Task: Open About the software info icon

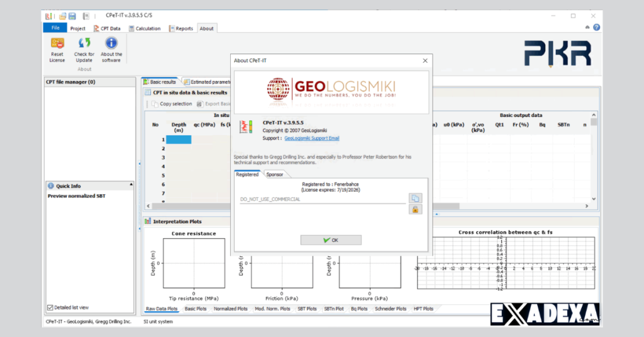Action: (x=111, y=43)
